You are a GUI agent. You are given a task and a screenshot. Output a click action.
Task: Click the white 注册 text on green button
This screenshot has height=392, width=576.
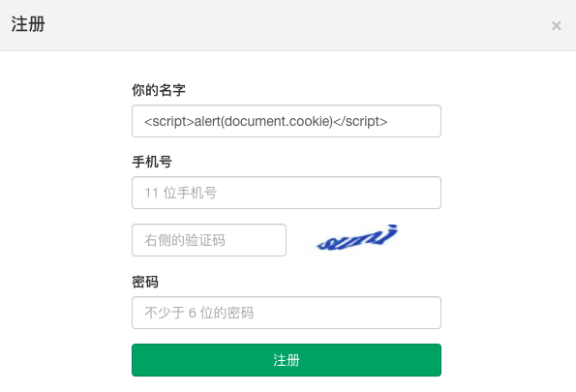point(287,360)
